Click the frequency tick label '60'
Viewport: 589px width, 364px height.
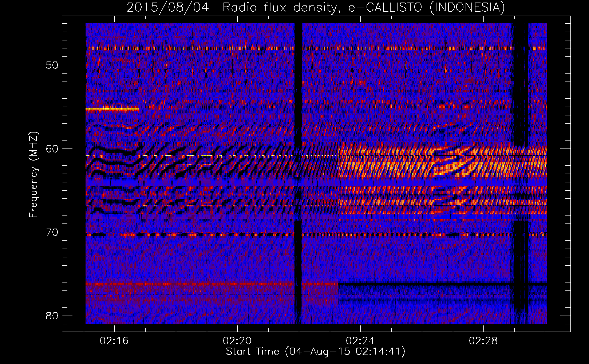tap(52, 149)
